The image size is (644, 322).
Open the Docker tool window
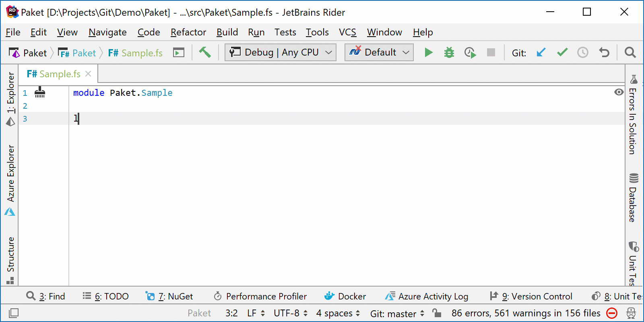345,296
